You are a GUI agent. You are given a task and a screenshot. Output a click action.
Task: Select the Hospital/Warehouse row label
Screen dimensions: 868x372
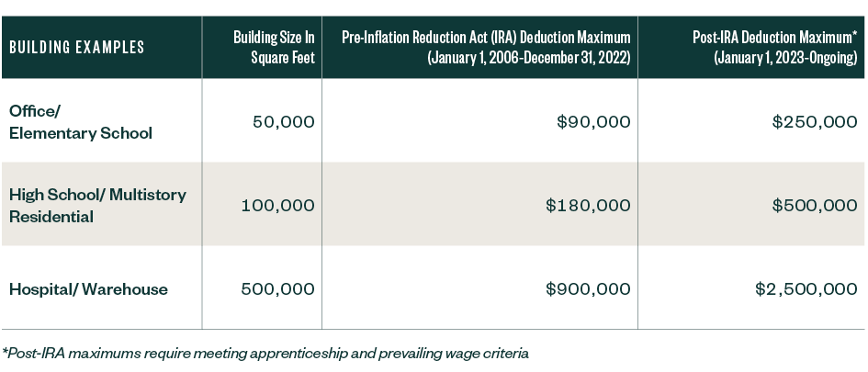88,289
